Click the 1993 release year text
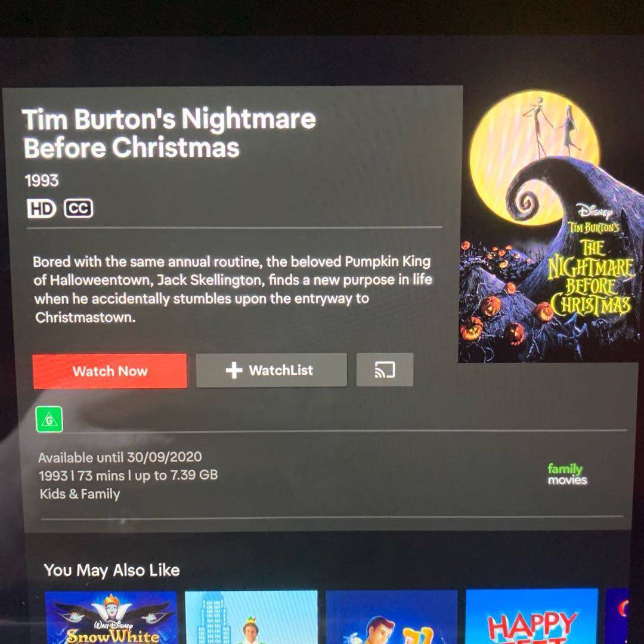This screenshot has width=644, height=644. 42,180
